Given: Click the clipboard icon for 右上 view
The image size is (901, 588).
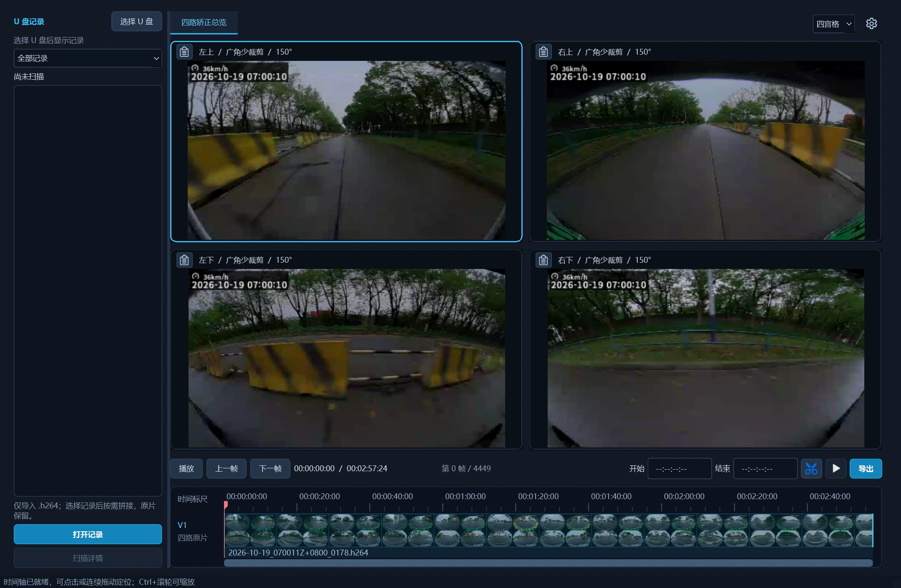Looking at the screenshot, I should point(543,52).
